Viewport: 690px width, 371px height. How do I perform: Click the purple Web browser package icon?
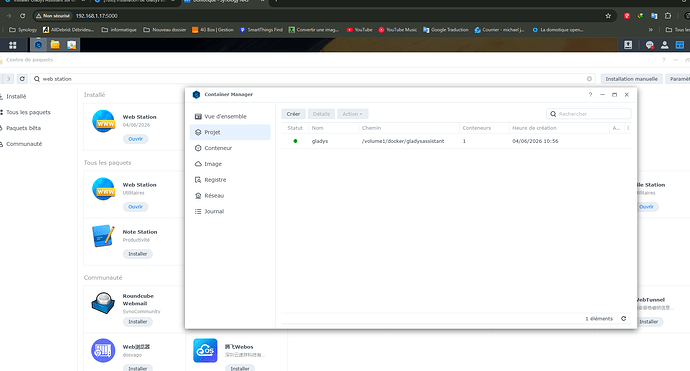coord(103,350)
